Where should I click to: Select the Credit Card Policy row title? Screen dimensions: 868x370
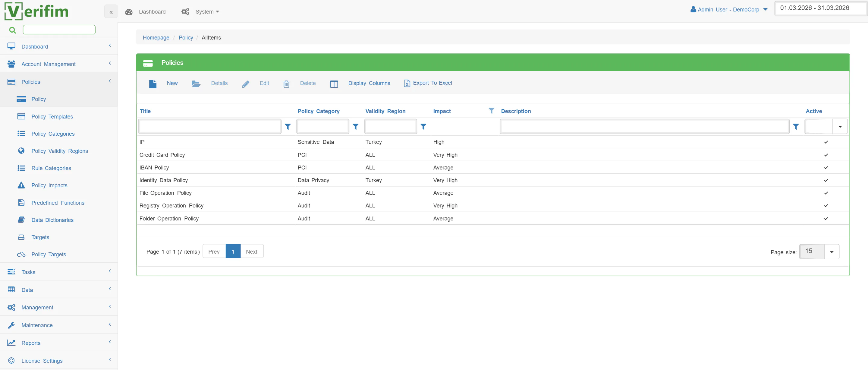click(x=162, y=155)
